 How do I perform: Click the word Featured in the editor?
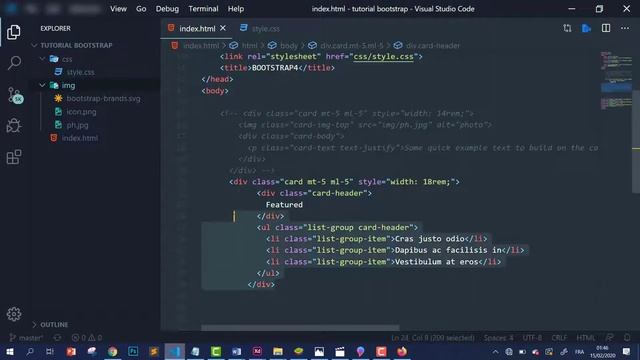point(284,205)
